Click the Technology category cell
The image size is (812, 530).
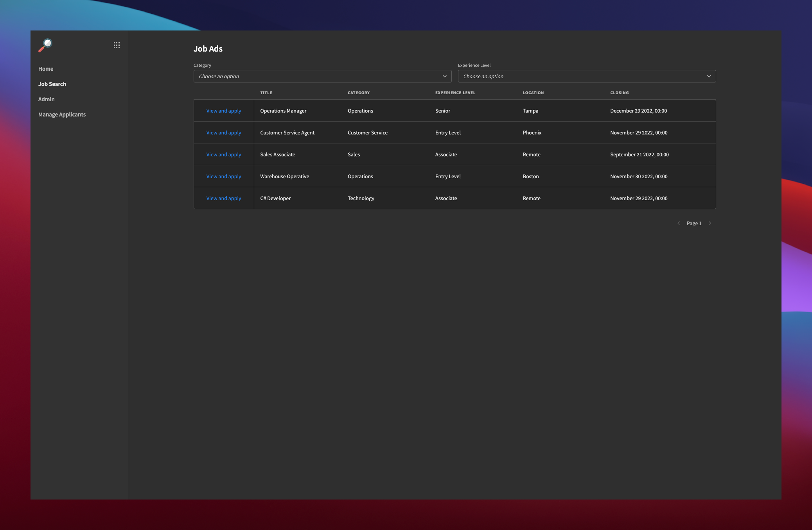coord(361,198)
